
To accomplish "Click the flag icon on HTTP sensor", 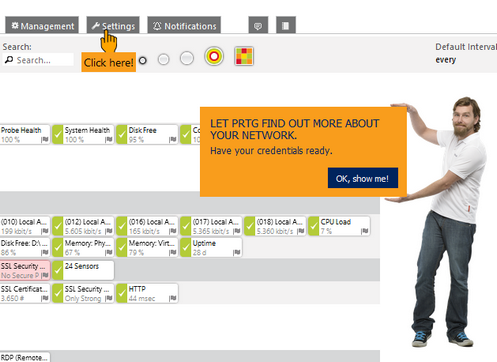I will point(172,298).
